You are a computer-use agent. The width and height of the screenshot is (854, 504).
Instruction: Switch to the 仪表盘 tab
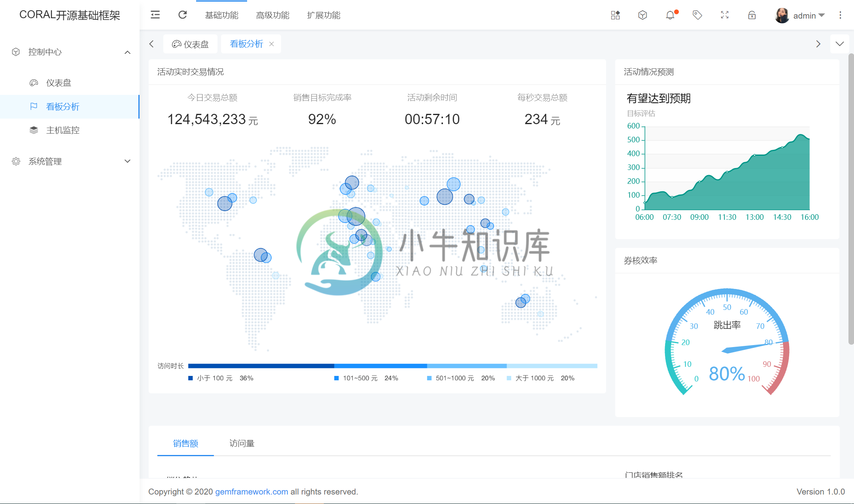point(190,44)
